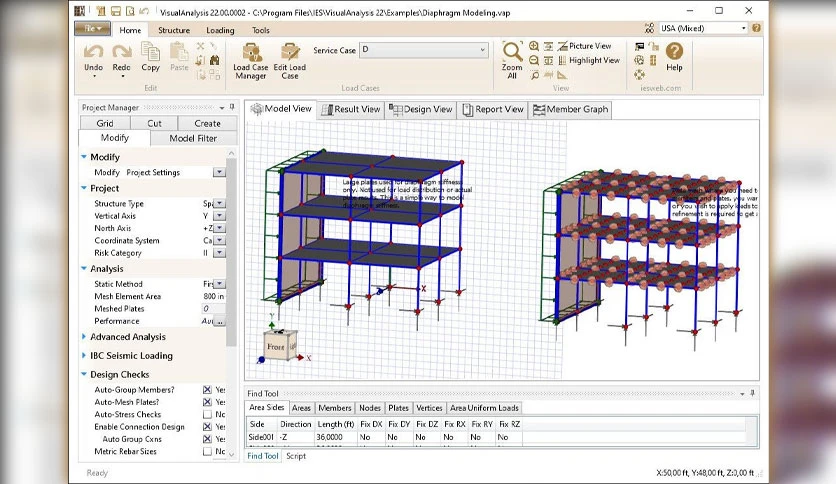Image resolution: width=836 pixels, height=484 pixels.
Task: Open Help question mark icon
Action: click(674, 51)
